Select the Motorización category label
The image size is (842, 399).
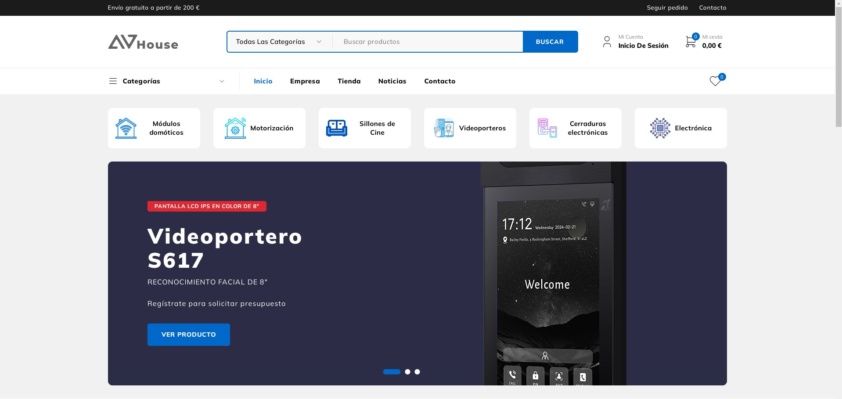tap(272, 128)
